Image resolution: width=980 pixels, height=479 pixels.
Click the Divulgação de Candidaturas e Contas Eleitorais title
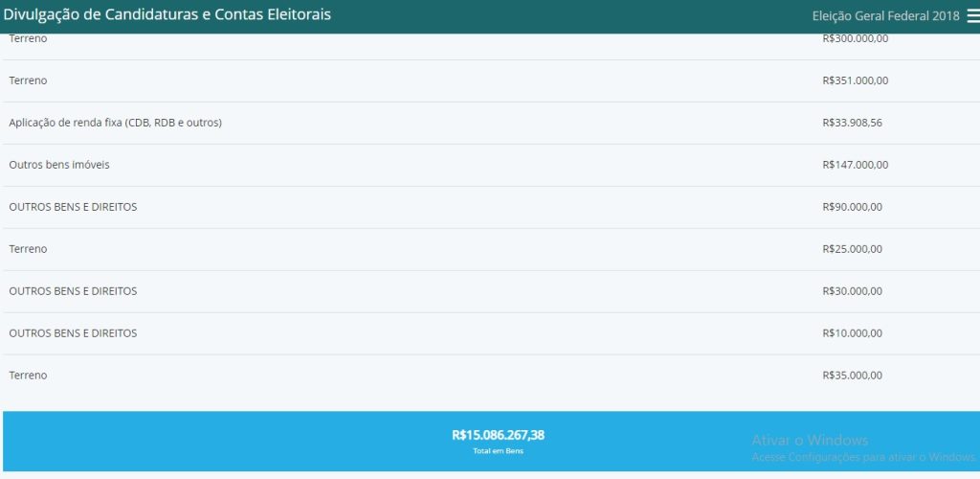[167, 15]
